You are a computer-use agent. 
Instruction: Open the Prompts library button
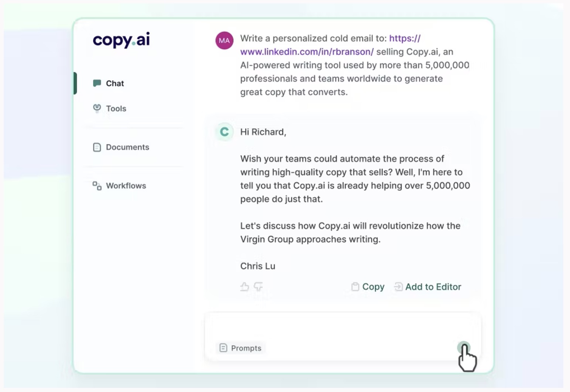point(240,348)
